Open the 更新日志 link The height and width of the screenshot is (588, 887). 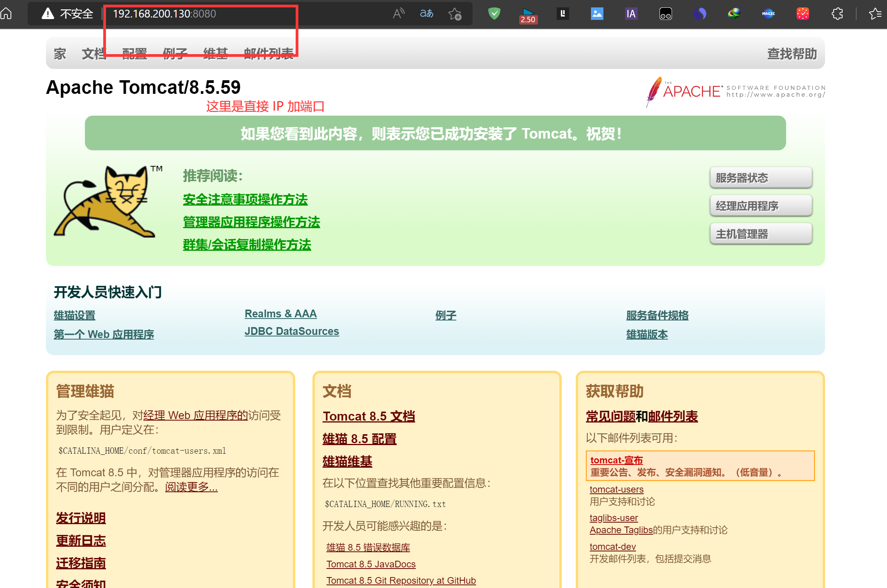pos(81,540)
